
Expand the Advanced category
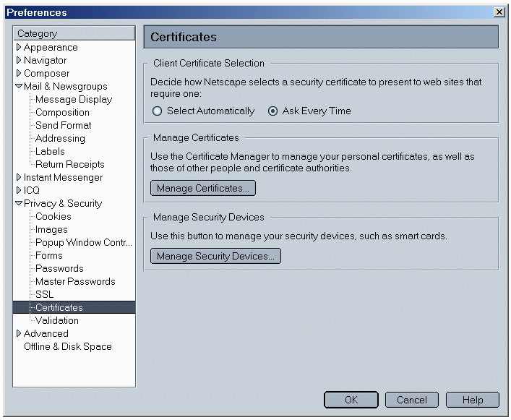(x=19, y=334)
